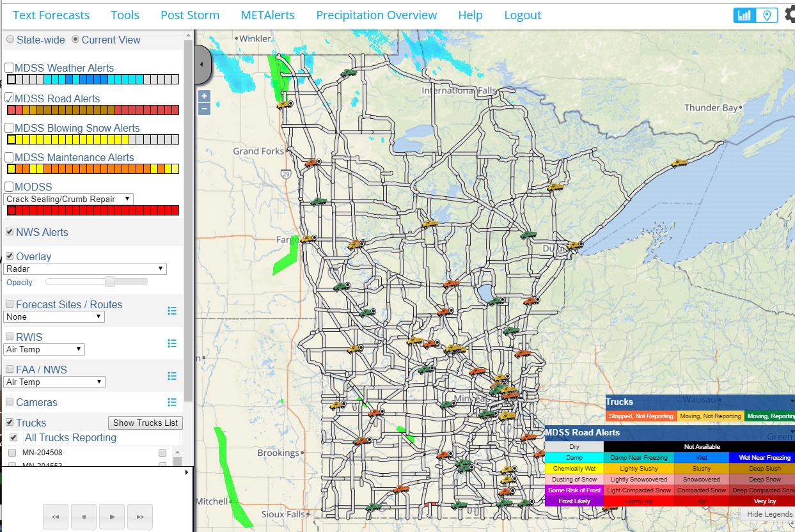Uncheck All Trucks Reporting
This screenshot has width=795, height=532.
(x=13, y=437)
